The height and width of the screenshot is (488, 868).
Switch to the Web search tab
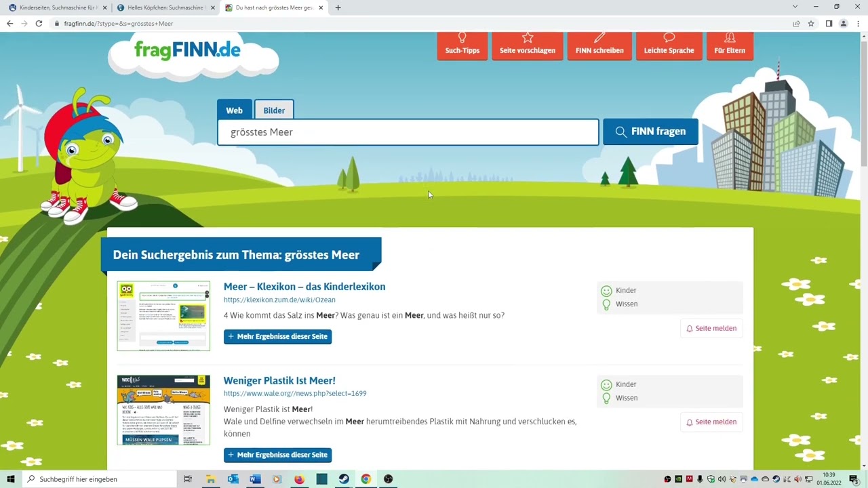[235, 110]
